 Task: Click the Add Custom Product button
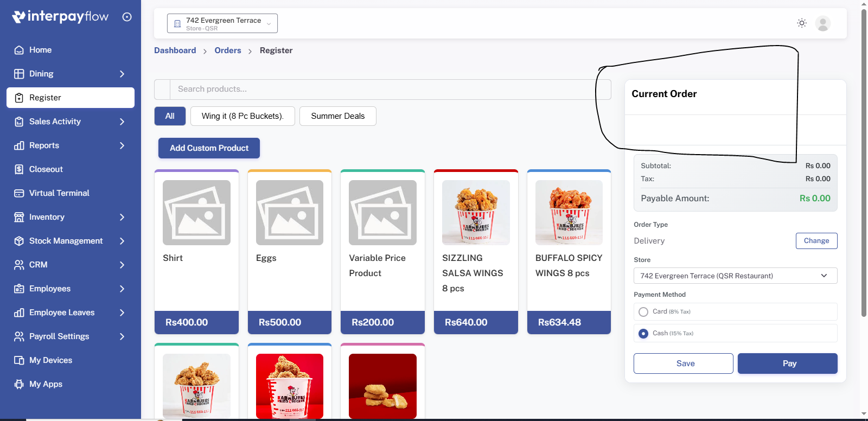(209, 148)
